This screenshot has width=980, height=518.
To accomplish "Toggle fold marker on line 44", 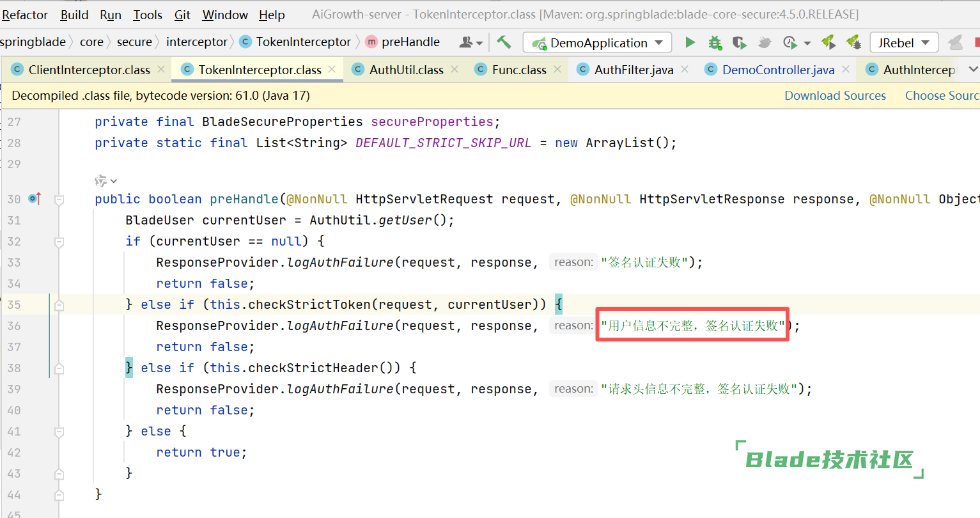I will [59, 495].
